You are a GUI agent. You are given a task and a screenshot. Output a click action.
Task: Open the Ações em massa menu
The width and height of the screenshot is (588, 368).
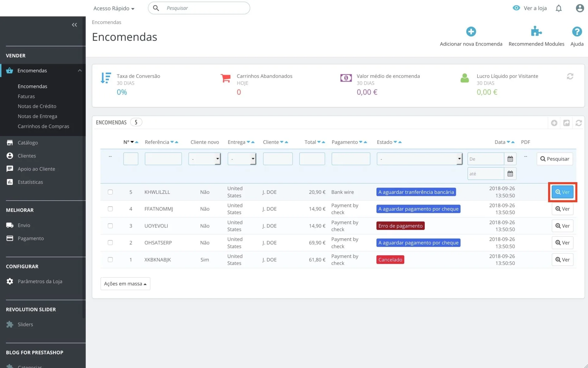tap(125, 284)
